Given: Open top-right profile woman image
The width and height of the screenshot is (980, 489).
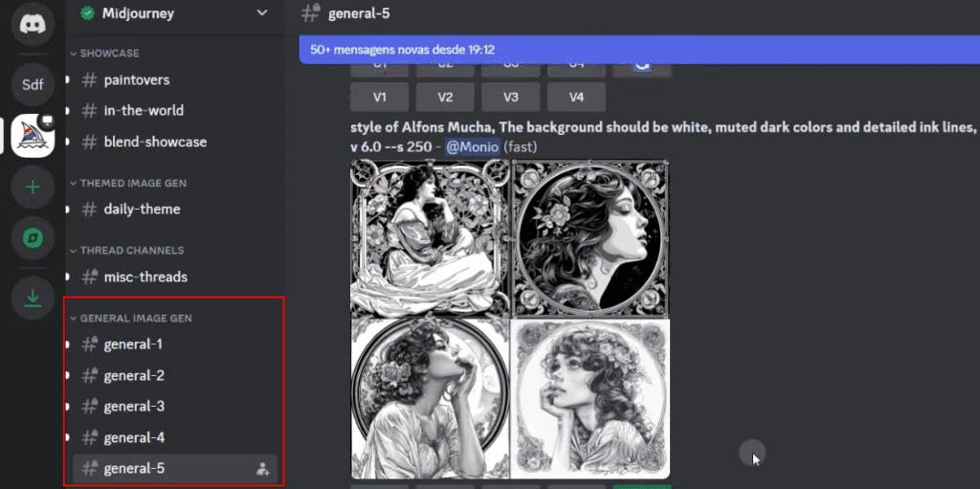Looking at the screenshot, I should (x=590, y=238).
